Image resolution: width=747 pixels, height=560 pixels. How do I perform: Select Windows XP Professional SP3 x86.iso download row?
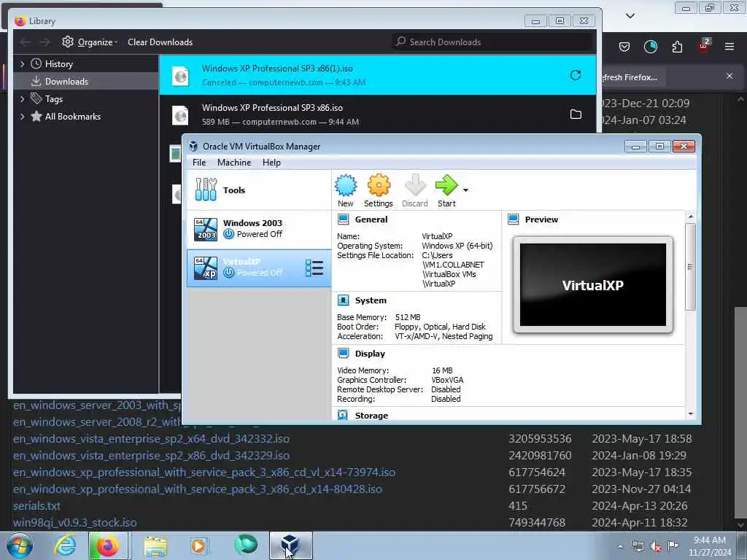point(377,114)
